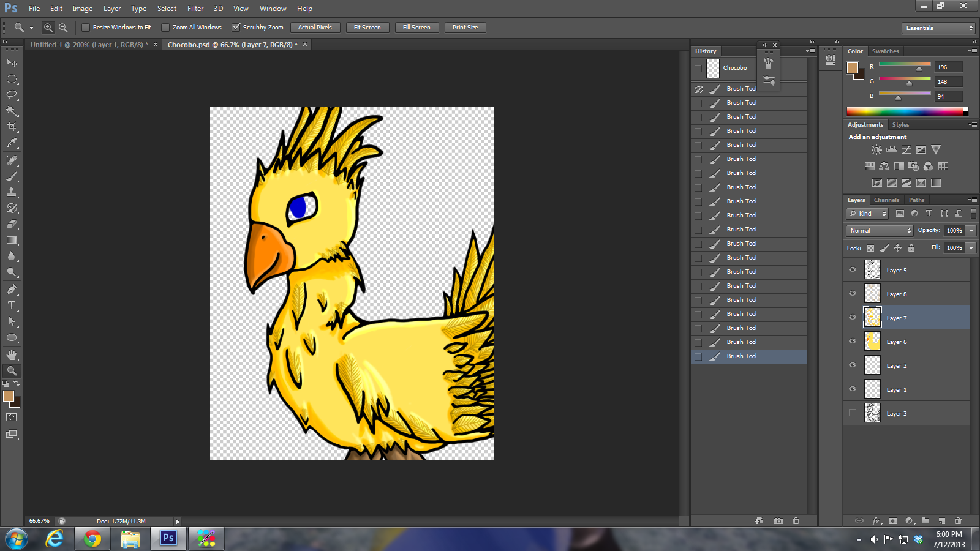Hide Layer 2 visibility eye
This screenshot has height=551, width=980.
pyautogui.click(x=853, y=365)
